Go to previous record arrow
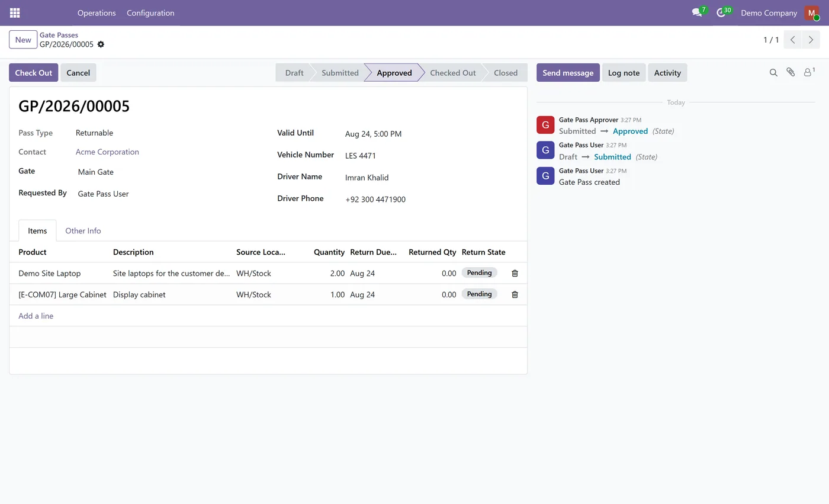Viewport: 829px width, 504px height. [x=792, y=40]
